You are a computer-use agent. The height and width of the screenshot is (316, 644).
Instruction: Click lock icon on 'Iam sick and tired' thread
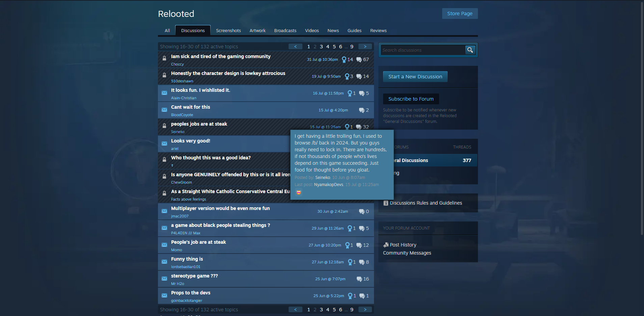click(x=164, y=58)
